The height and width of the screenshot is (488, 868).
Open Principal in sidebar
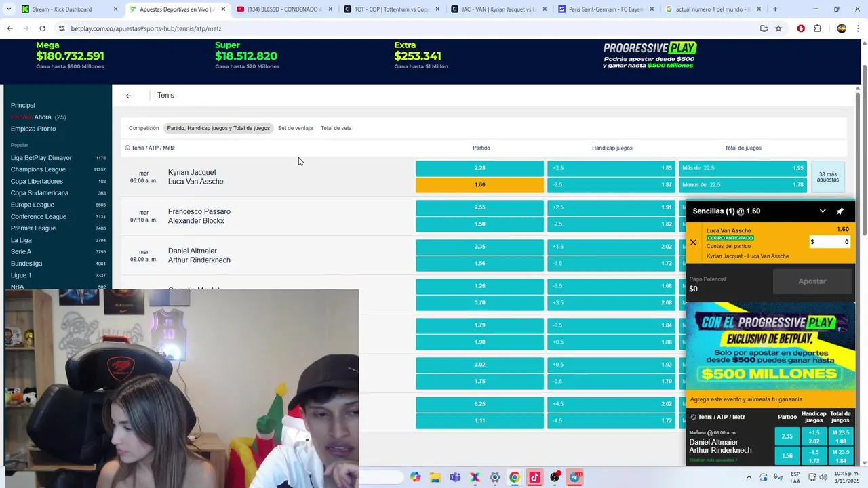click(23, 105)
